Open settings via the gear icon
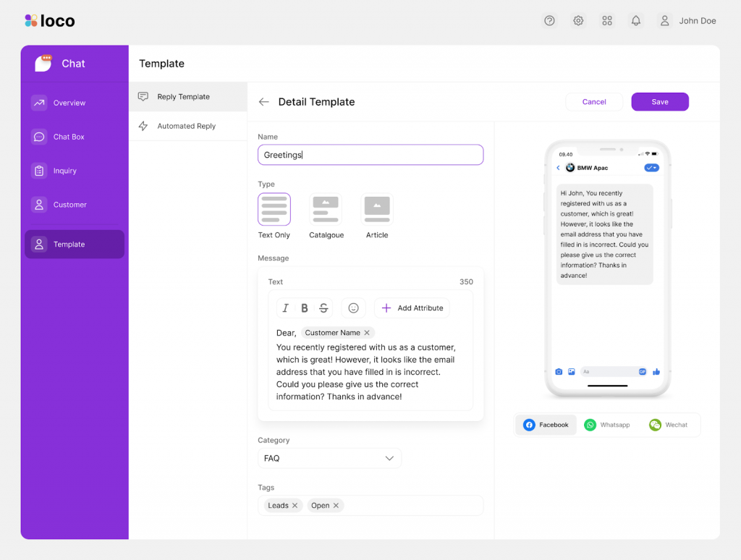This screenshot has height=560, width=741. (x=578, y=21)
